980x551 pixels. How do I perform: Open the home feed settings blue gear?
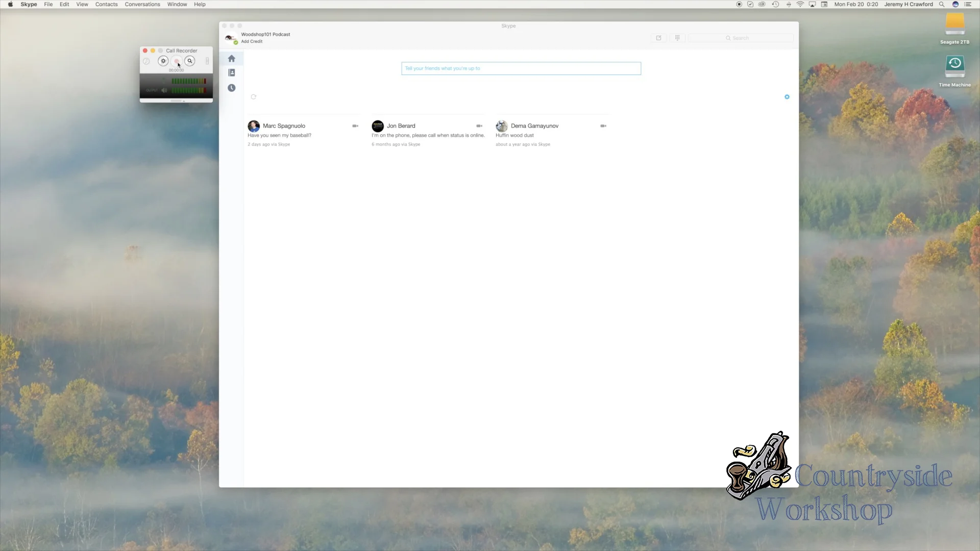click(787, 97)
